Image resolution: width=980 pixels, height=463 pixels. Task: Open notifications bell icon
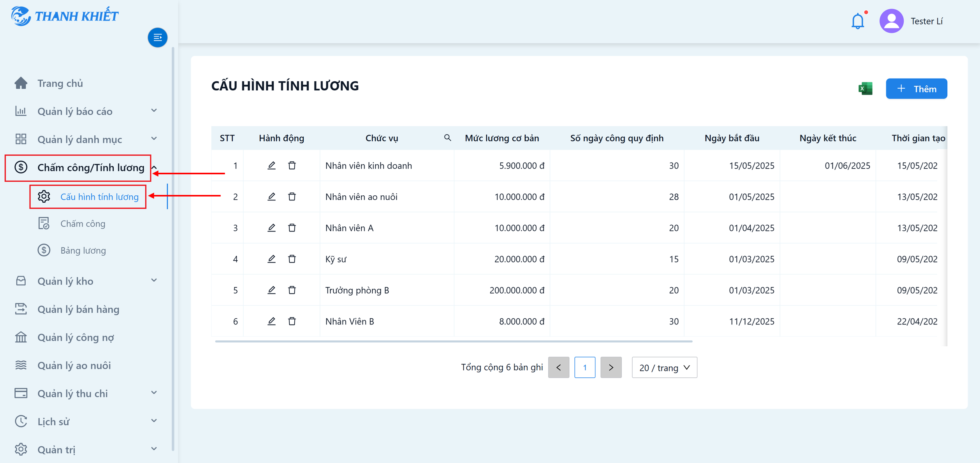click(x=858, y=21)
